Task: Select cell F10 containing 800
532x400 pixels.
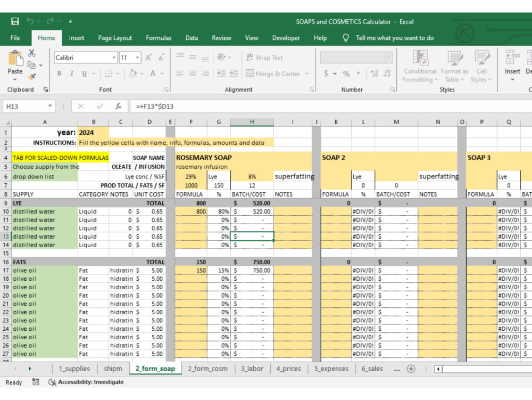Action: coord(191,211)
